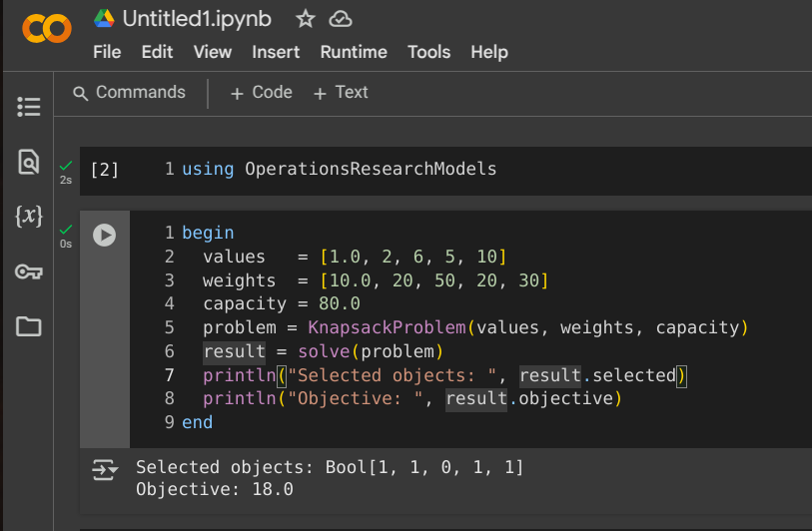Open the Secrets key panel
This screenshot has width=812, height=531.
click(x=29, y=271)
